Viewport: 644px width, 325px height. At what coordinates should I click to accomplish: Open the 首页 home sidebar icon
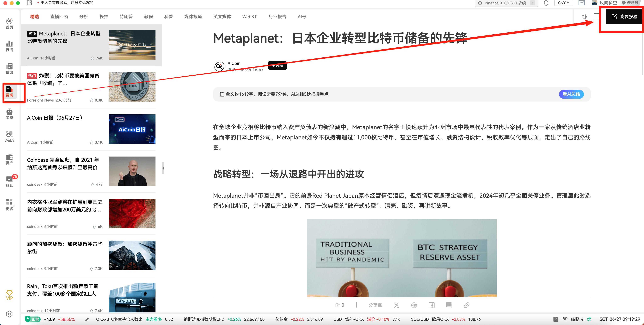(9, 23)
